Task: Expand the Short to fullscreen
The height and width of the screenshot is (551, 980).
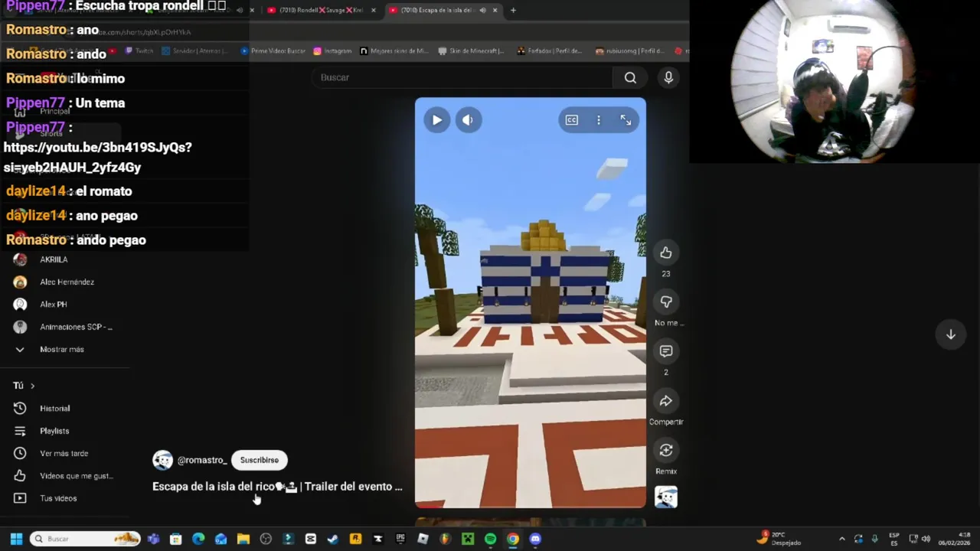Action: 626,120
